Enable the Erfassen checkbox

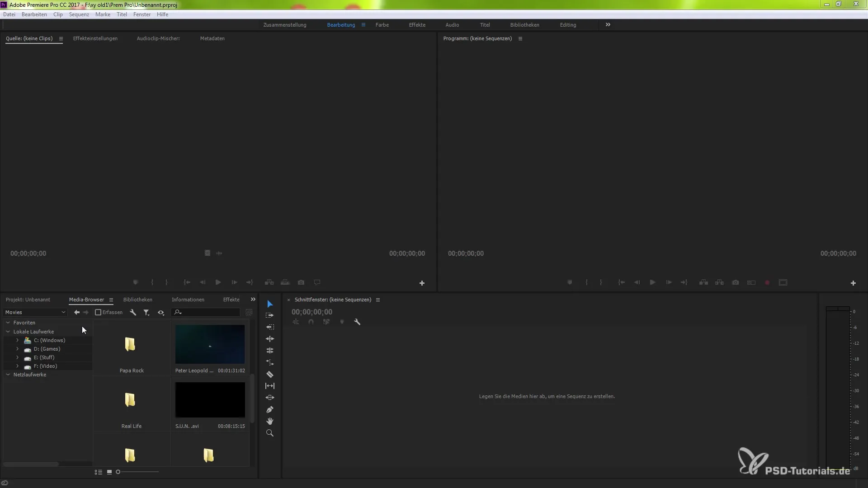pos(98,312)
